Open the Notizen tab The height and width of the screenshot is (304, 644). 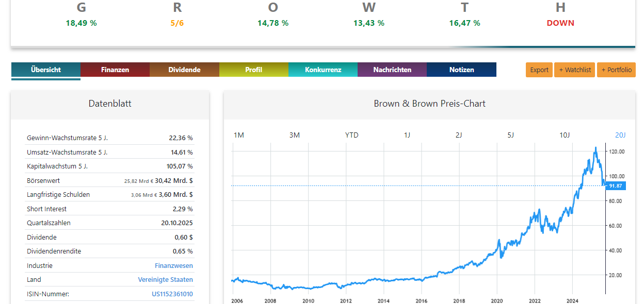tap(461, 70)
